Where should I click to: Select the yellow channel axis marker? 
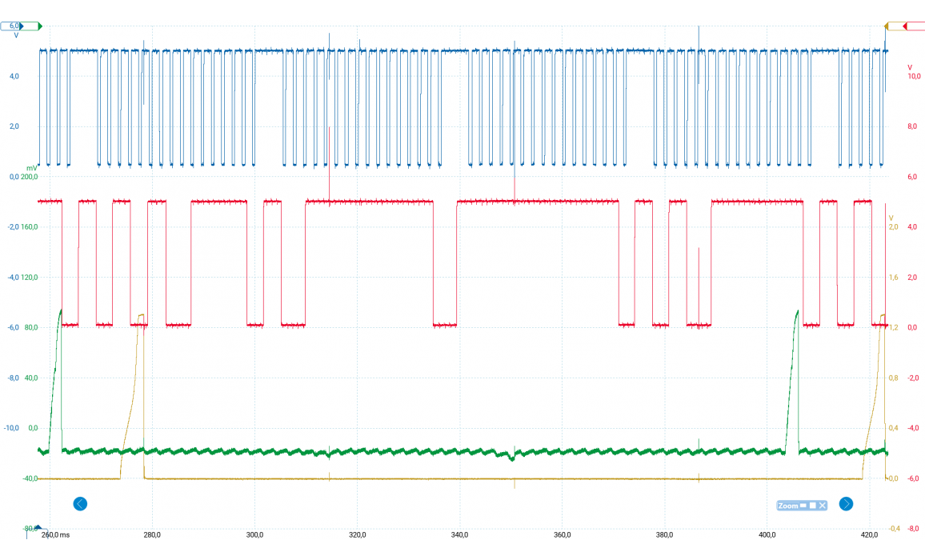click(x=887, y=26)
